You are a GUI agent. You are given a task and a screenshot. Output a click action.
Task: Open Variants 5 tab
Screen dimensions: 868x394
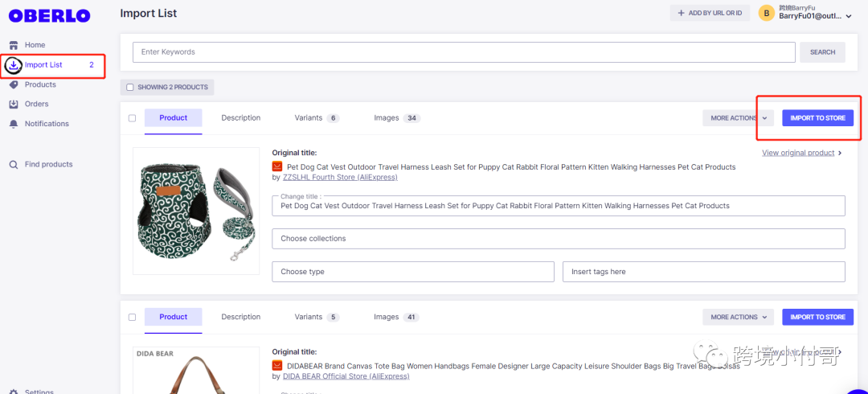pos(317,317)
